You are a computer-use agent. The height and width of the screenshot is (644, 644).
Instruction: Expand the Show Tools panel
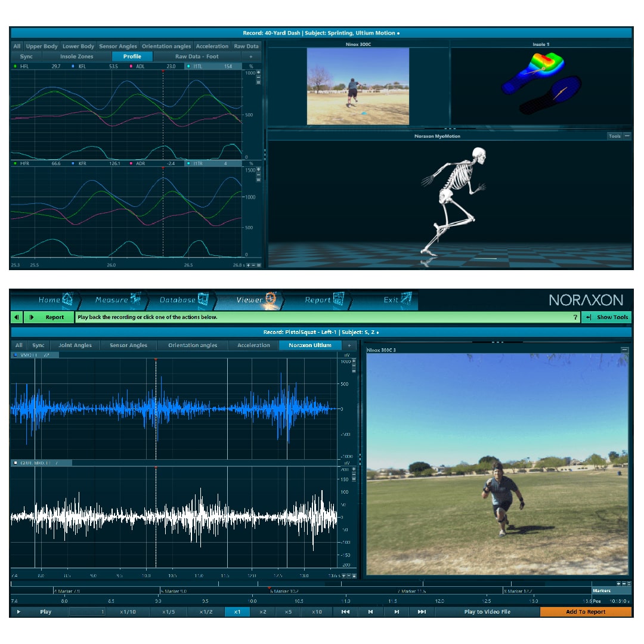(x=606, y=317)
